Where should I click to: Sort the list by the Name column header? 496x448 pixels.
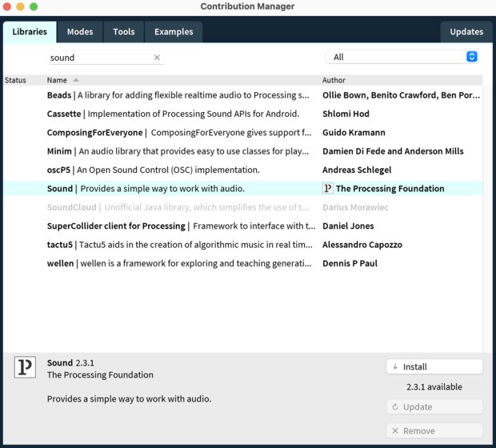[57, 80]
